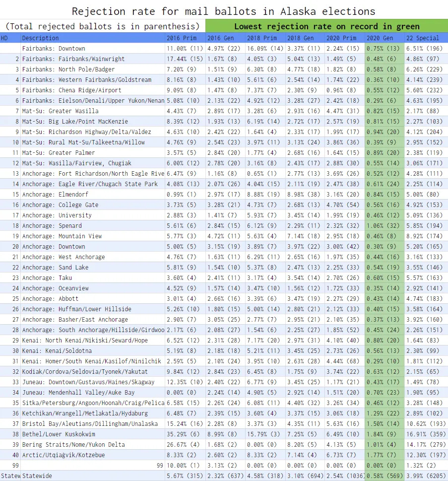
Task: Click the '16.09% (14)' 2018 Prim cell
Action: (265, 49)
